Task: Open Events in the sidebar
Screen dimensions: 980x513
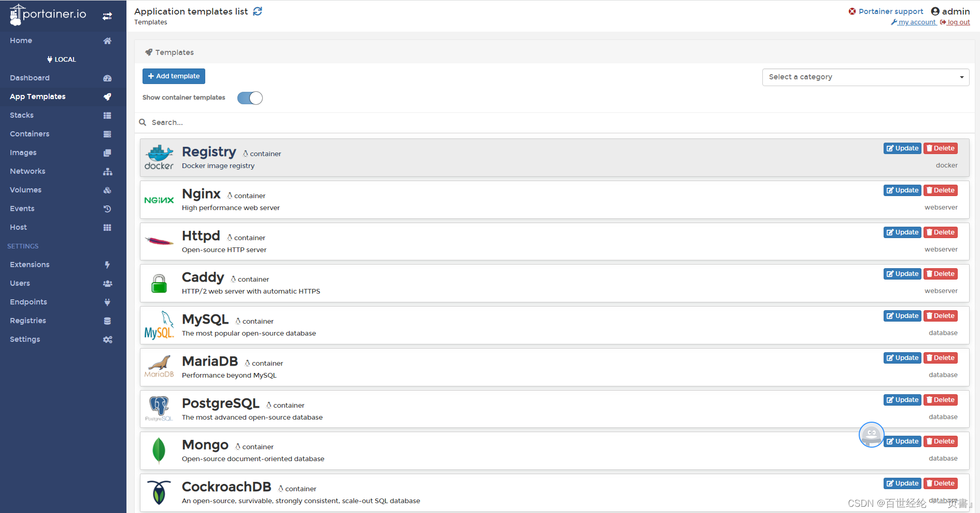Action: [22, 209]
